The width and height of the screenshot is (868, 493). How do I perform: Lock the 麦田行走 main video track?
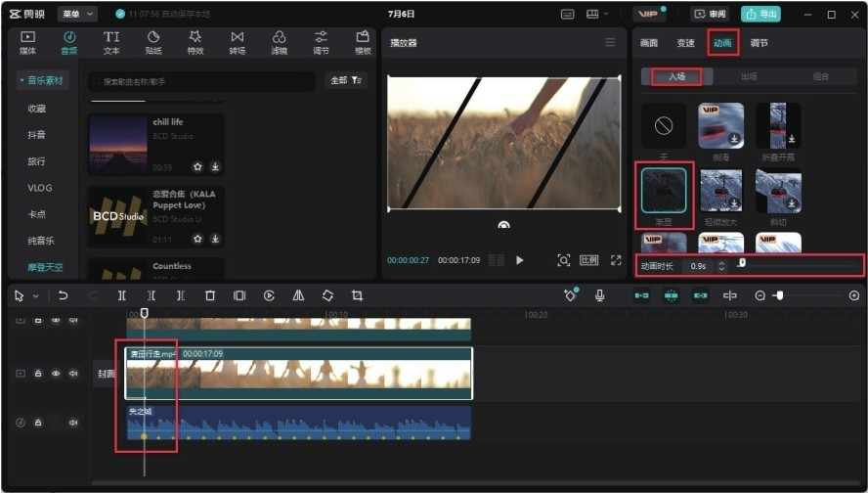38,374
